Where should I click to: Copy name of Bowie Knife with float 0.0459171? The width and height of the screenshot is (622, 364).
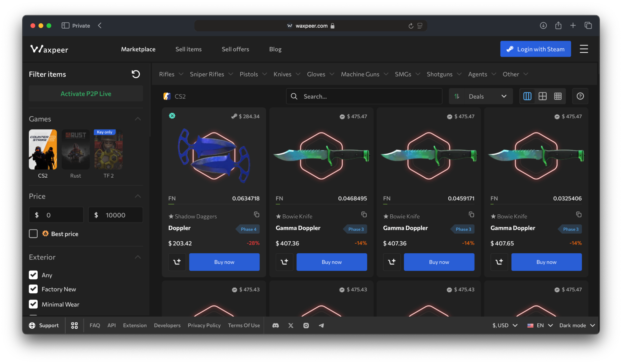[471, 215]
